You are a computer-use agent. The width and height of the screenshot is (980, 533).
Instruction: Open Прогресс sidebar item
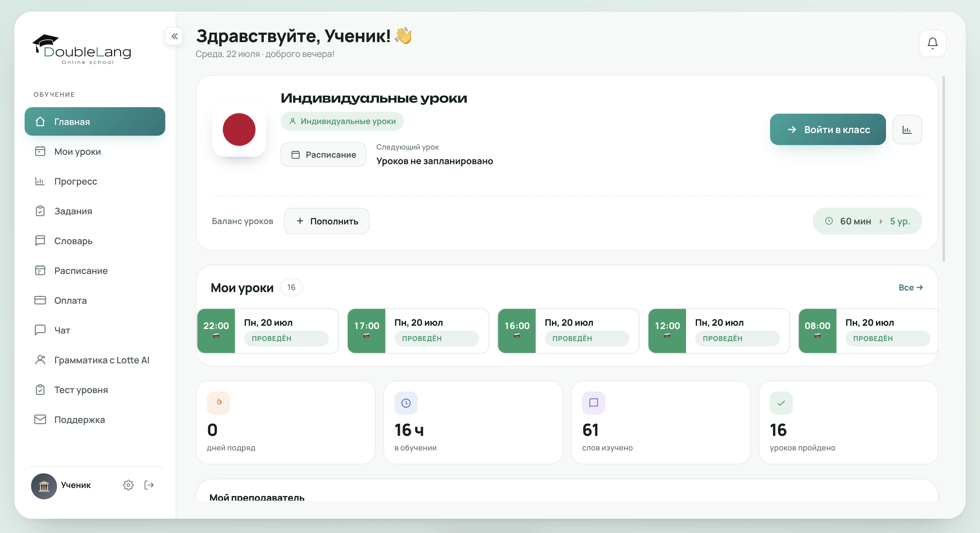(95, 181)
